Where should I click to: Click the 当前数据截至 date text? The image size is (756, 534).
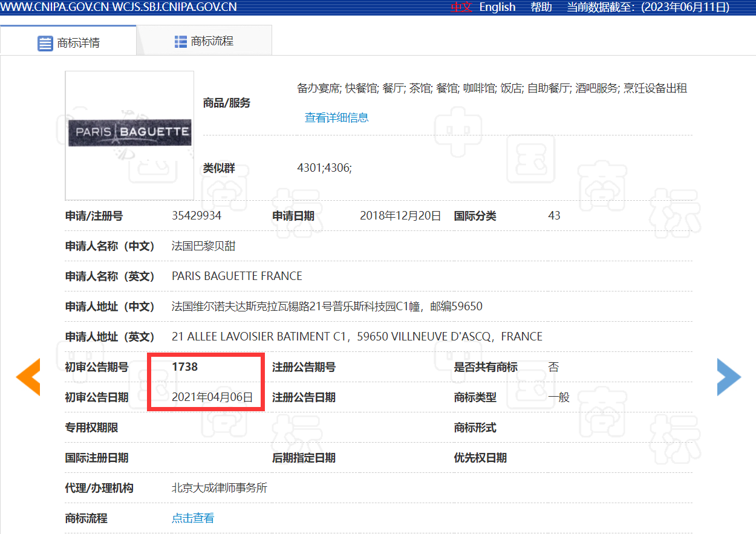tap(648, 7)
